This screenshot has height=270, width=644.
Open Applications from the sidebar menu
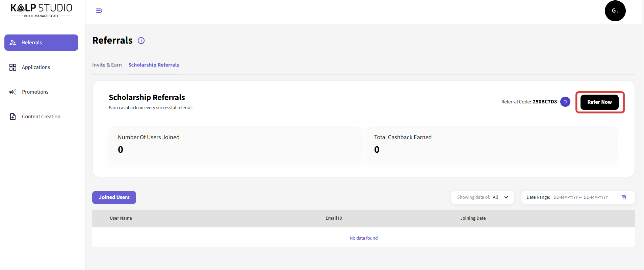(x=36, y=67)
